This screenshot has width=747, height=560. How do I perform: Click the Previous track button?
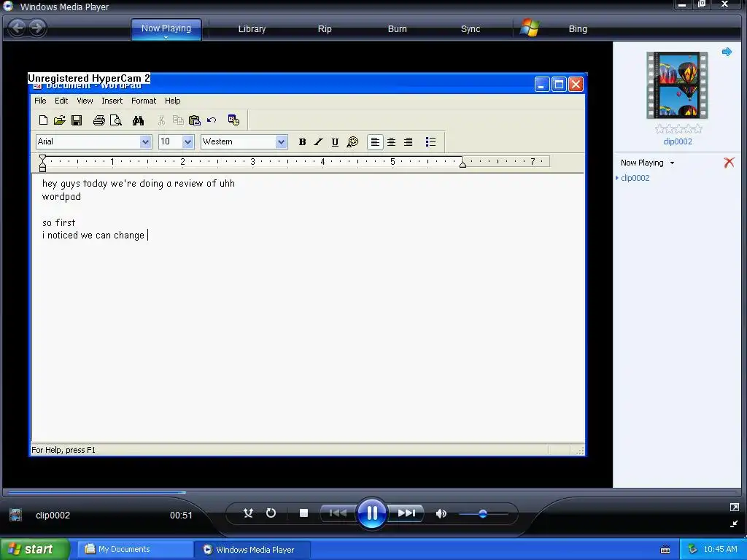click(338, 513)
